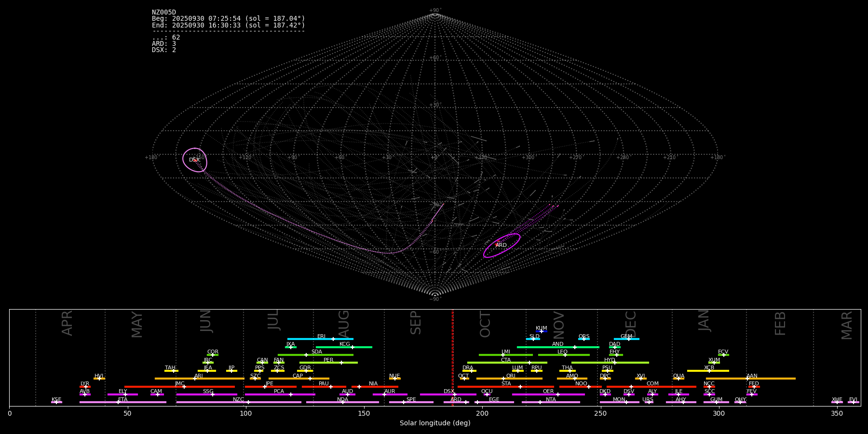The width and height of the screenshot is (868, 434).
Task: Click the ERI shower bar
Action: (x=320, y=339)
